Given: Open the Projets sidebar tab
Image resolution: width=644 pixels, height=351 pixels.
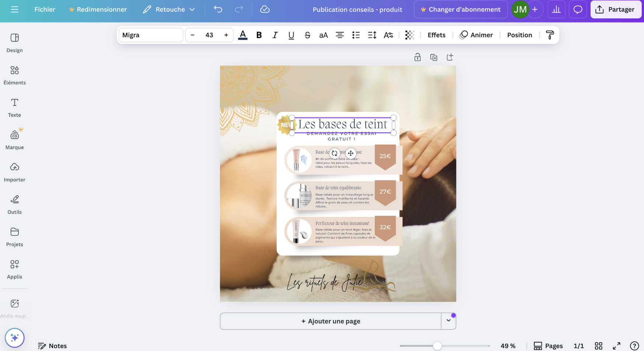Looking at the screenshot, I should 14,237.
